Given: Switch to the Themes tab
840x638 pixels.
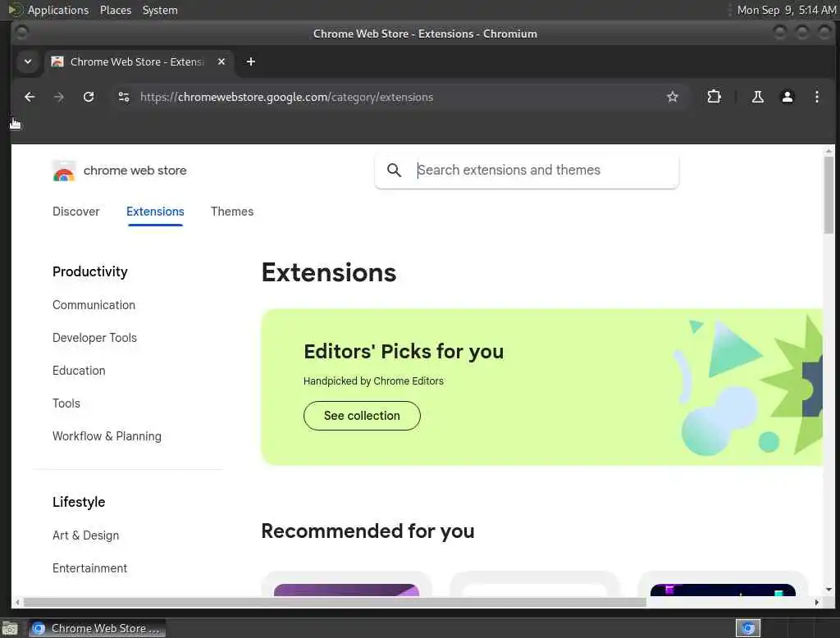Looking at the screenshot, I should (x=232, y=212).
